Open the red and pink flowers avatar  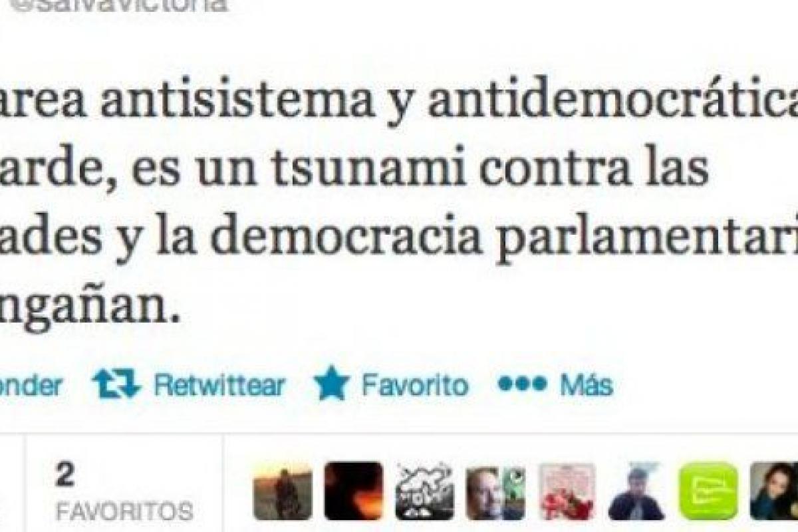(x=567, y=491)
